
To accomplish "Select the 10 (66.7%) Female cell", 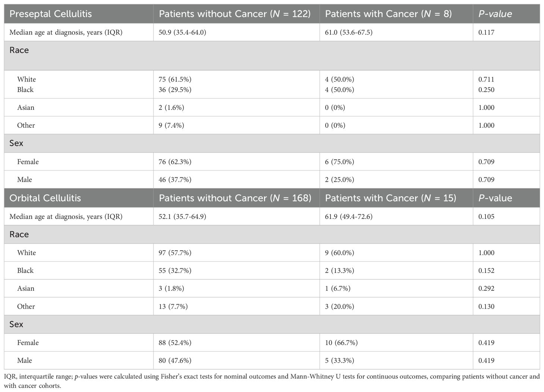I will click(x=341, y=343).
